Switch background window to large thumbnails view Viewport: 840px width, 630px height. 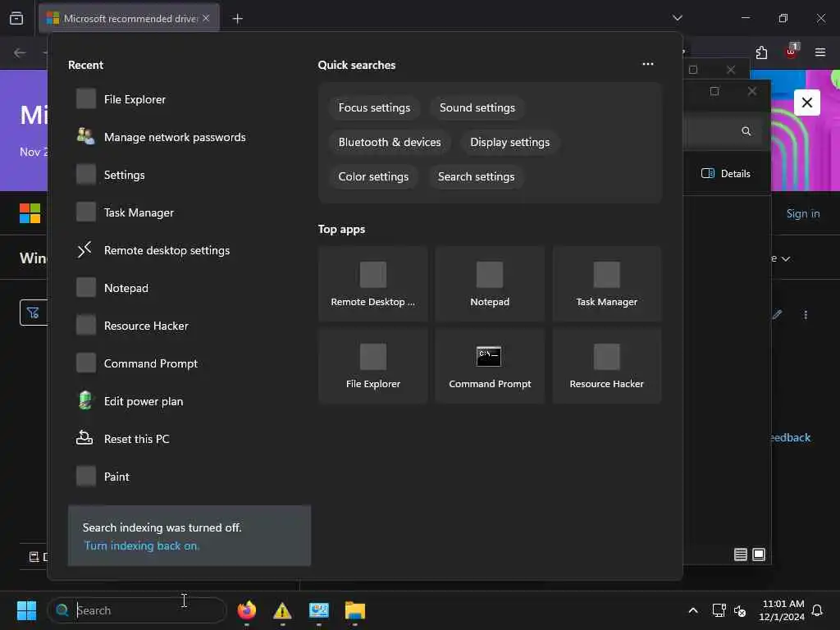pos(759,555)
